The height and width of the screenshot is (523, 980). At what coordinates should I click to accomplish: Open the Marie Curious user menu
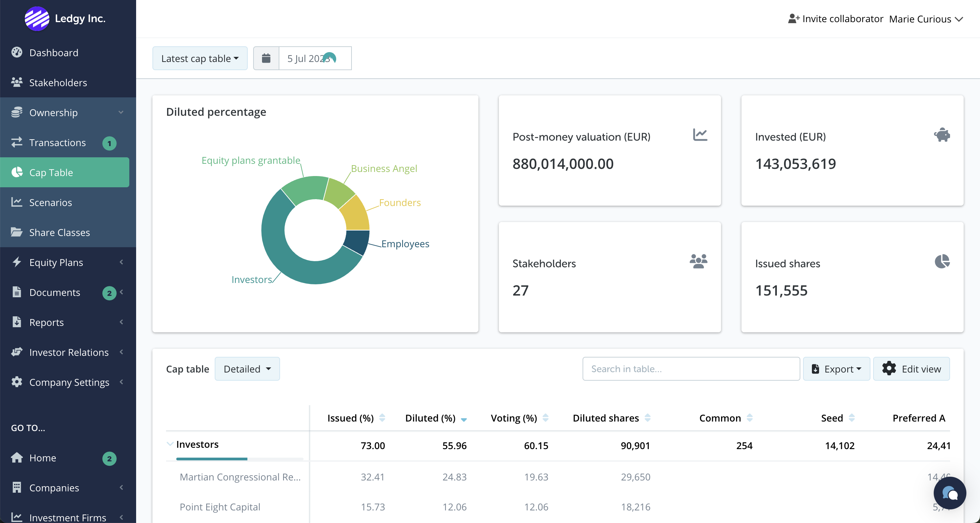(x=925, y=19)
